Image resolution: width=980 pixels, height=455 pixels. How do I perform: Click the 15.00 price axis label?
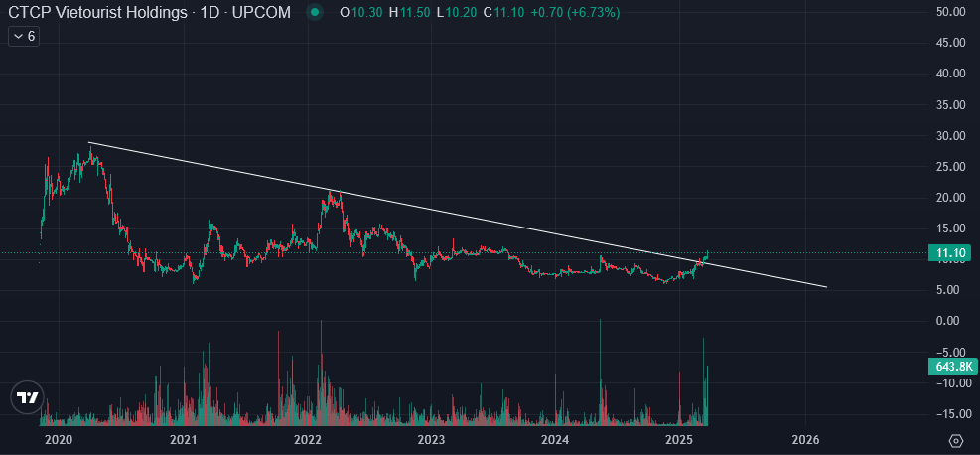952,228
